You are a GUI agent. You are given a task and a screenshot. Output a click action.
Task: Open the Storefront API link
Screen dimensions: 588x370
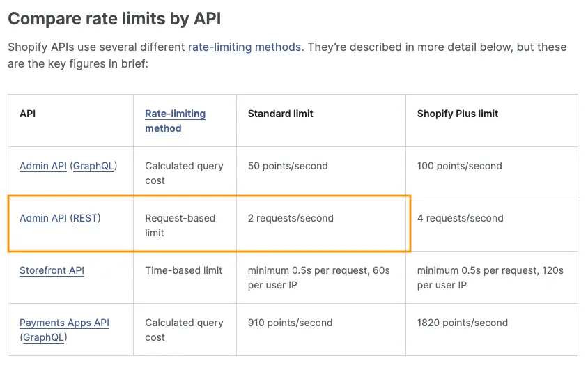point(52,270)
